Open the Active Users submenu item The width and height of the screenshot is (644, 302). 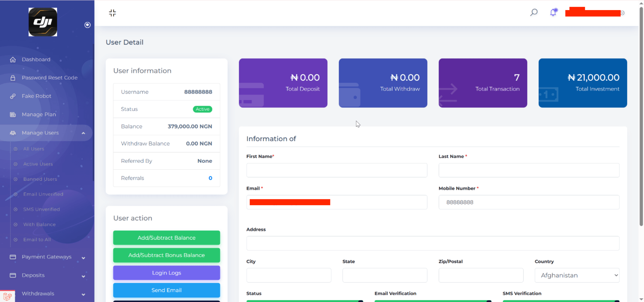click(38, 164)
